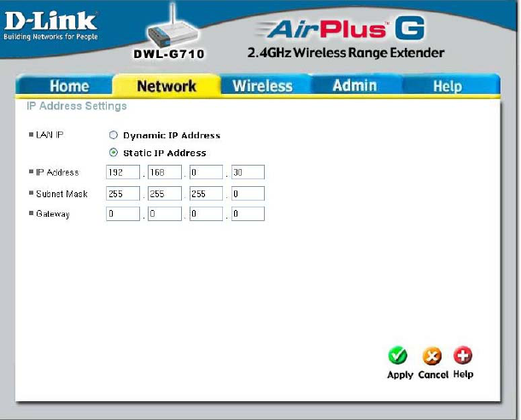The image size is (521, 420).
Task: Go to the Admin tab
Action: (x=354, y=85)
